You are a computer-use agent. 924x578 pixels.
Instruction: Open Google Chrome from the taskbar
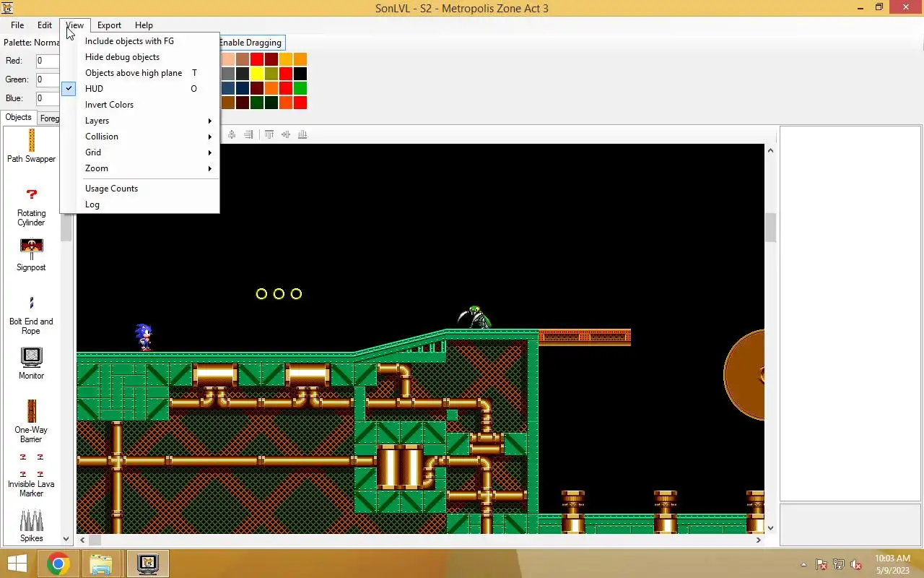[58, 564]
